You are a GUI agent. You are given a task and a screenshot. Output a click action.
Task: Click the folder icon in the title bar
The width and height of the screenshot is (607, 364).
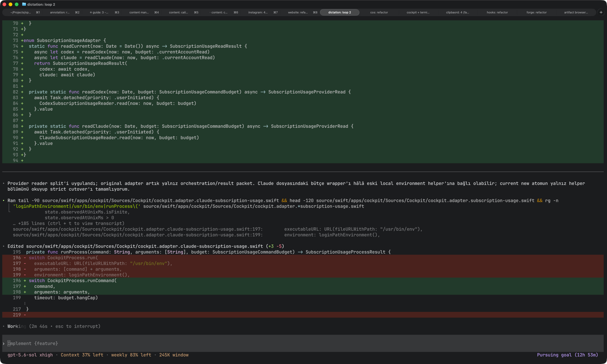24,5
